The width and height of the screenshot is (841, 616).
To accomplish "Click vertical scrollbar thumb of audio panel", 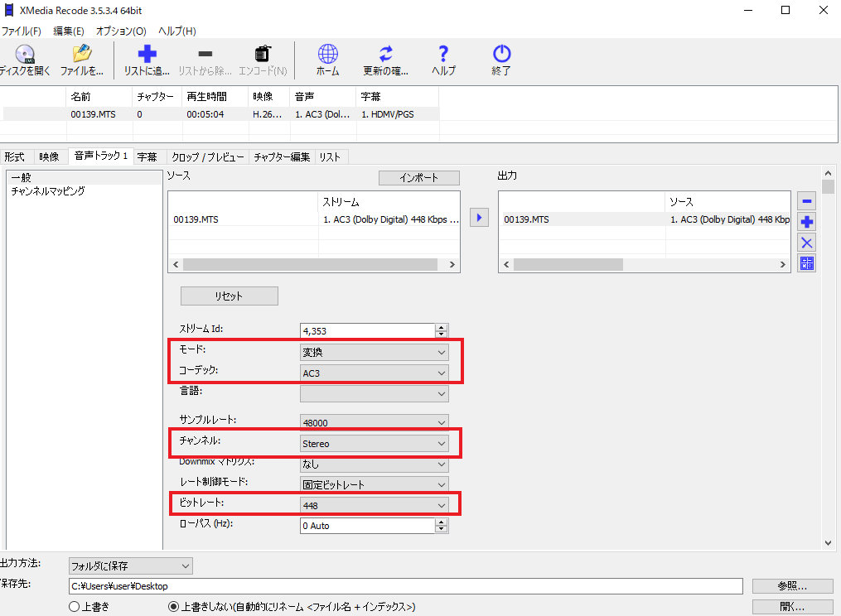I will (828, 187).
